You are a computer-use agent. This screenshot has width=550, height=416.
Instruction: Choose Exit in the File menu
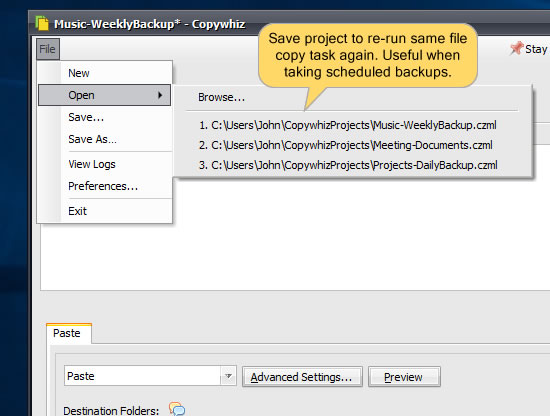[x=105, y=211]
